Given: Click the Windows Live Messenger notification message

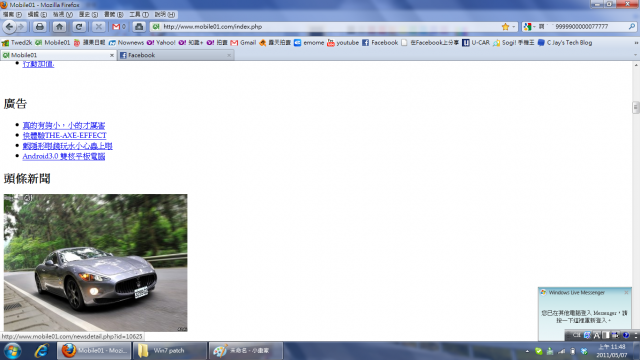Looking at the screenshot, I should 584,316.
